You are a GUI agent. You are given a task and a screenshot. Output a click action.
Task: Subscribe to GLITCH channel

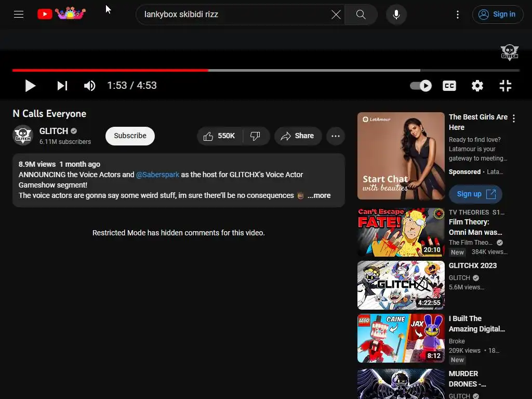point(130,136)
